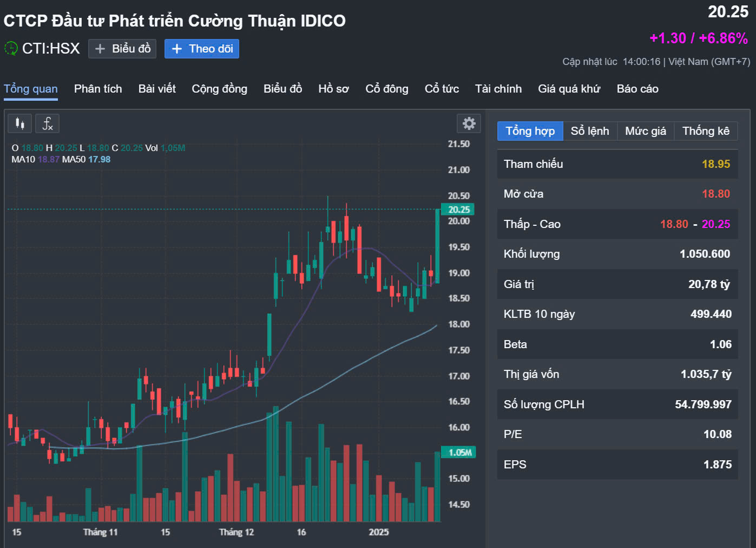
Task: Click the EPS value 1.875
Action: pyautogui.click(x=718, y=465)
